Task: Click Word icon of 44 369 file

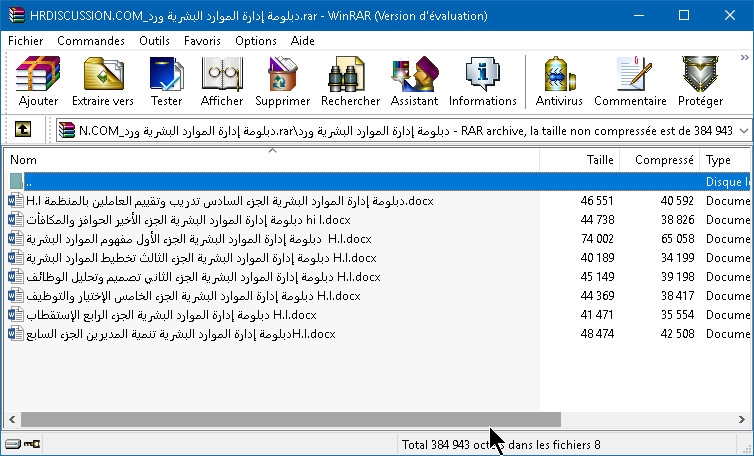Action: (16, 296)
